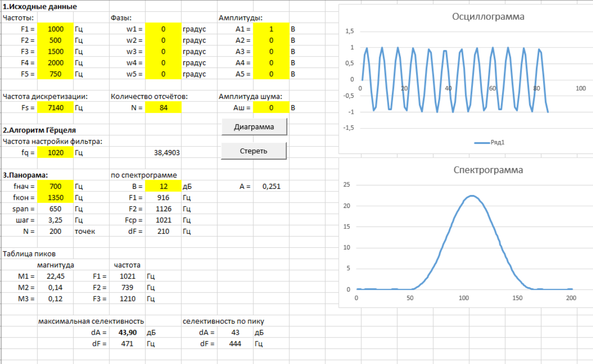This screenshot has width=593, height=364.
Task: Click the B threshold cell showing 12
Action: tap(163, 186)
